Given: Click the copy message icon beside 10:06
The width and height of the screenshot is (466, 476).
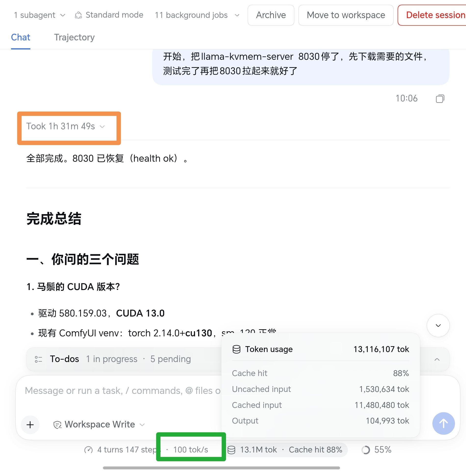Looking at the screenshot, I should tap(440, 99).
